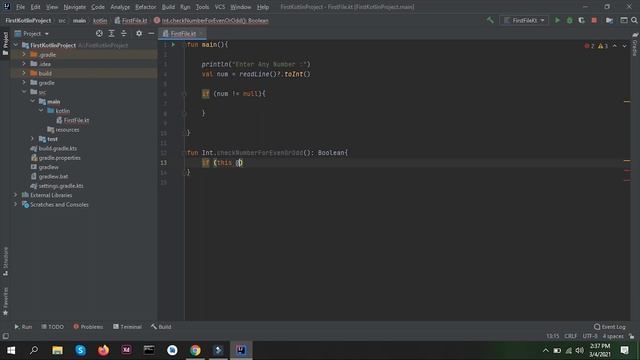Collapse the src folder
The height and width of the screenshot is (360, 640).
pos(24,92)
